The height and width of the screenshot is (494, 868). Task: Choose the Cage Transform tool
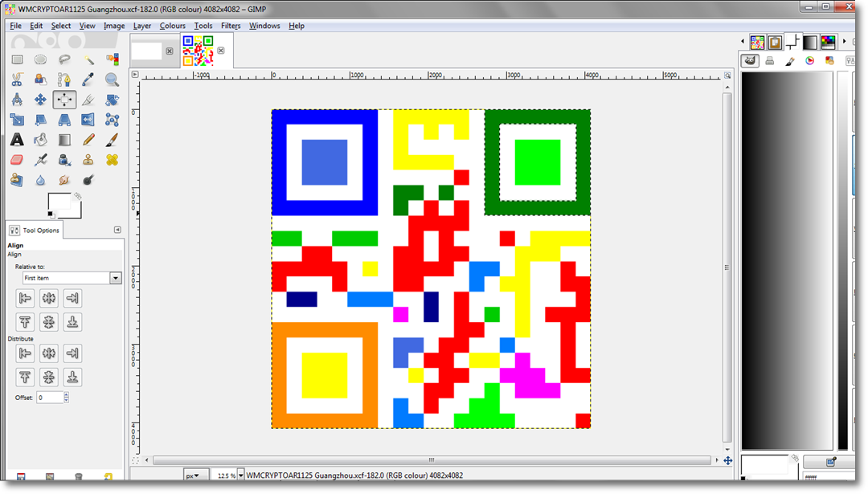(112, 120)
